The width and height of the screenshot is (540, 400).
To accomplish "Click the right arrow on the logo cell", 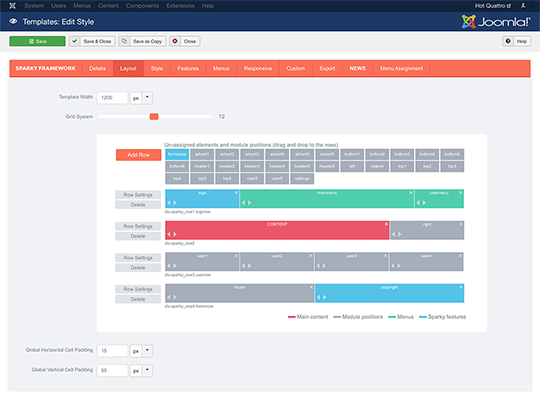I will (x=175, y=203).
